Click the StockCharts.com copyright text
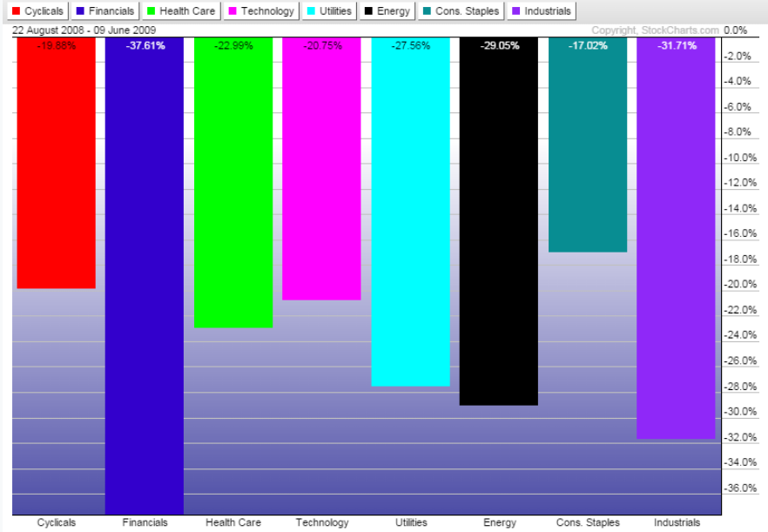 click(655, 30)
